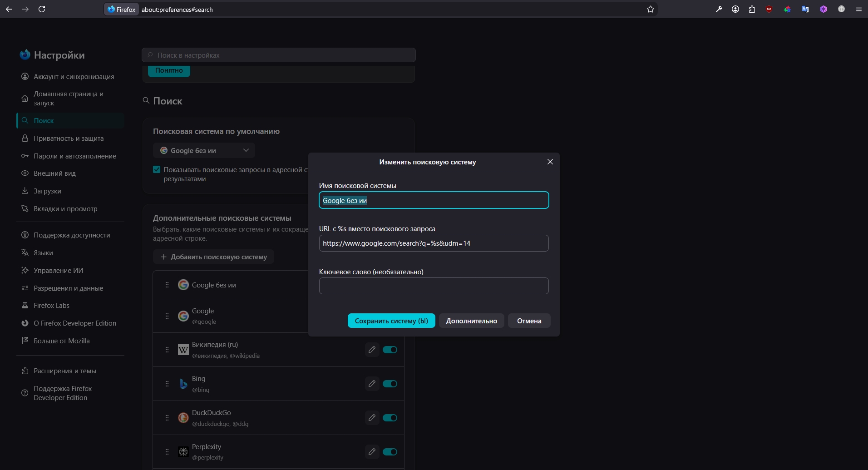Click the pencil icon for Bing
Screen dimensions: 868x470
point(372,384)
